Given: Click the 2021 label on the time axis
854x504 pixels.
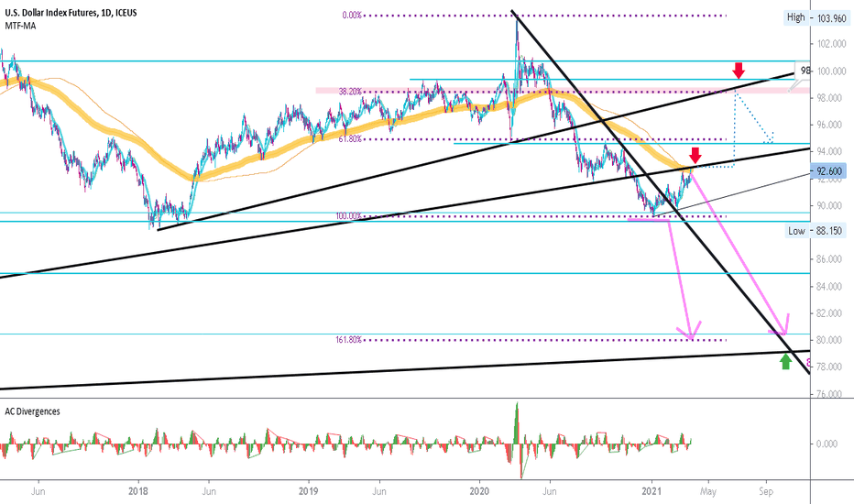Looking at the screenshot, I should pos(651,491).
